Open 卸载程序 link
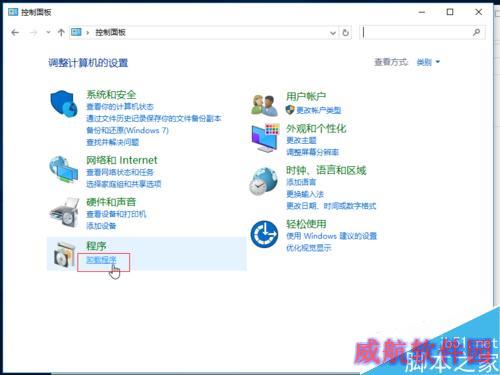 coord(101,260)
